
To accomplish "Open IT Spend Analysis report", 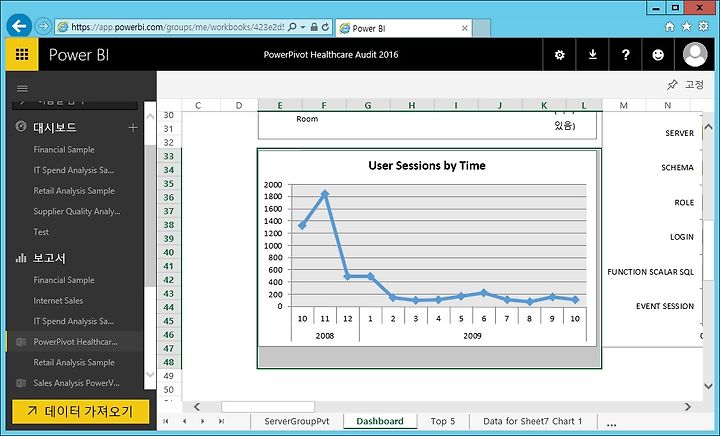I will (73, 321).
